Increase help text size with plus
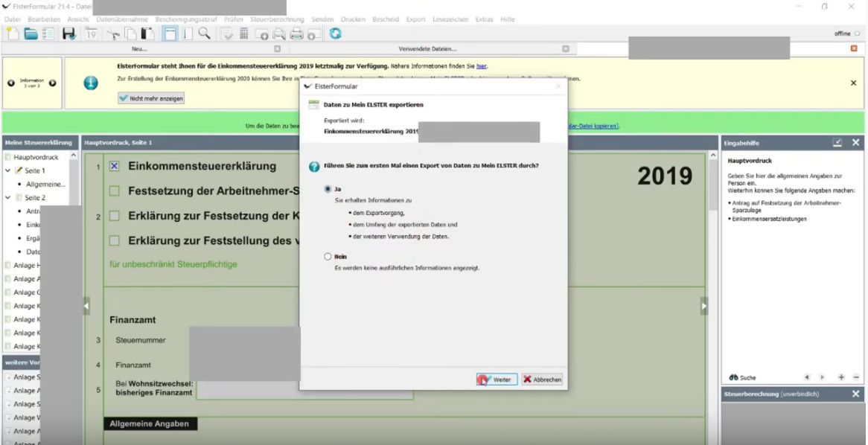This screenshot has width=868, height=445. coord(841,377)
